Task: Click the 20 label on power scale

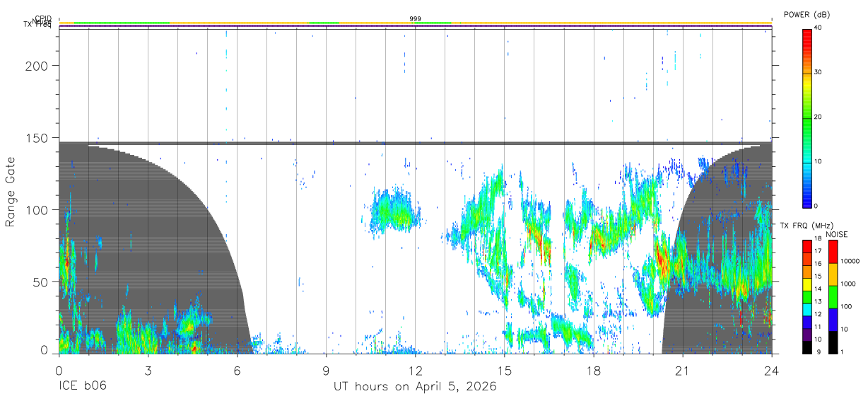Action: 819,117
